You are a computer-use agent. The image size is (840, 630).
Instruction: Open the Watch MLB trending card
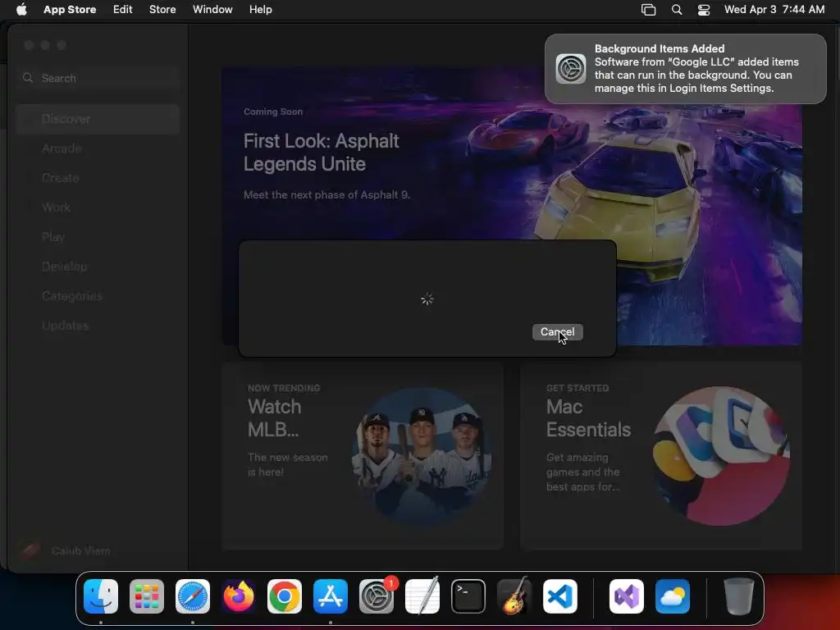click(x=363, y=456)
